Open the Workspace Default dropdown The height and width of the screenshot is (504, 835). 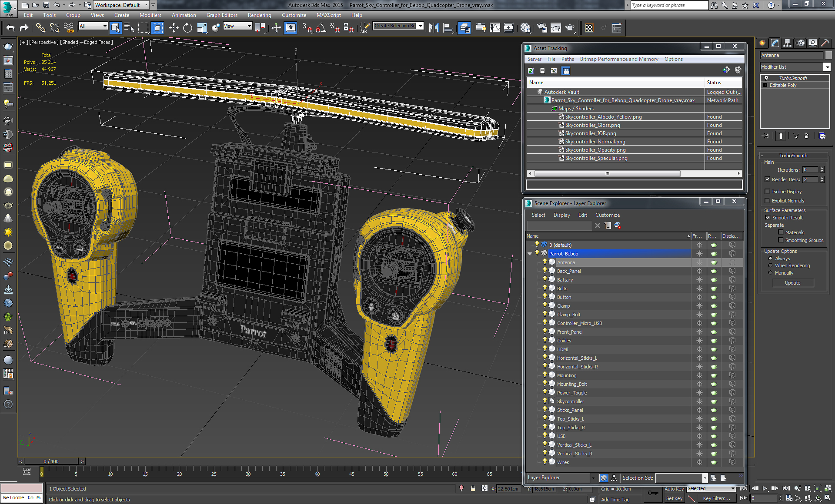121,5
